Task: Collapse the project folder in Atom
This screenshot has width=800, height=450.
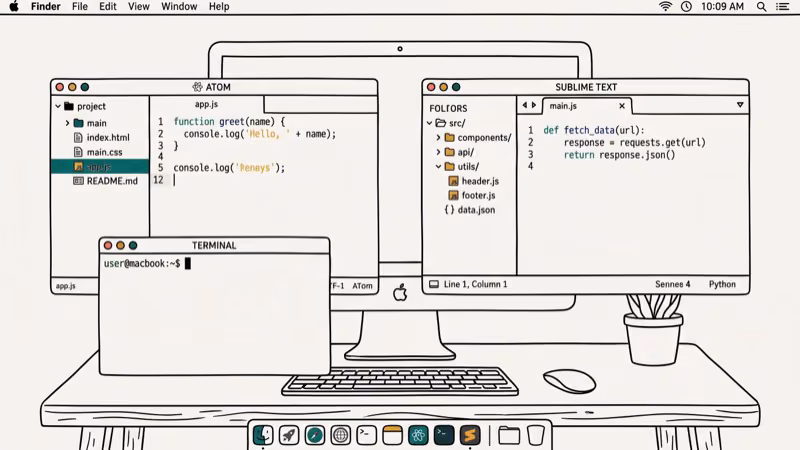Action: tap(58, 106)
